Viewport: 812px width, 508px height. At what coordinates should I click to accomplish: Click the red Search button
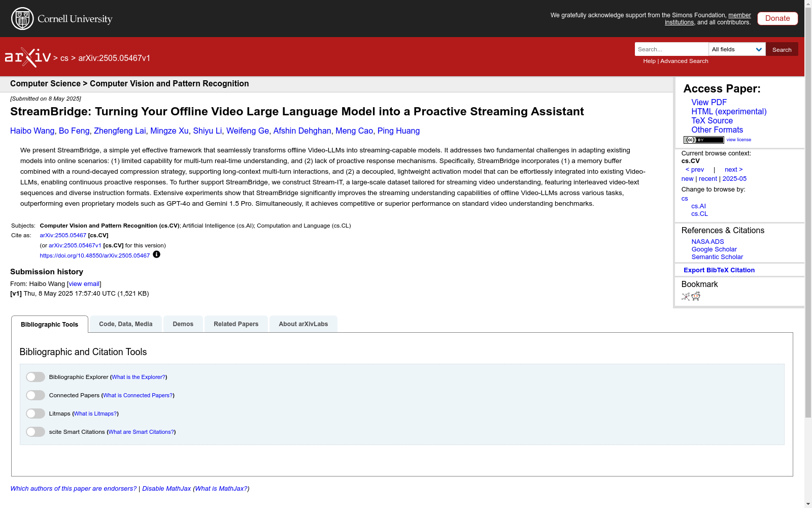[782, 49]
